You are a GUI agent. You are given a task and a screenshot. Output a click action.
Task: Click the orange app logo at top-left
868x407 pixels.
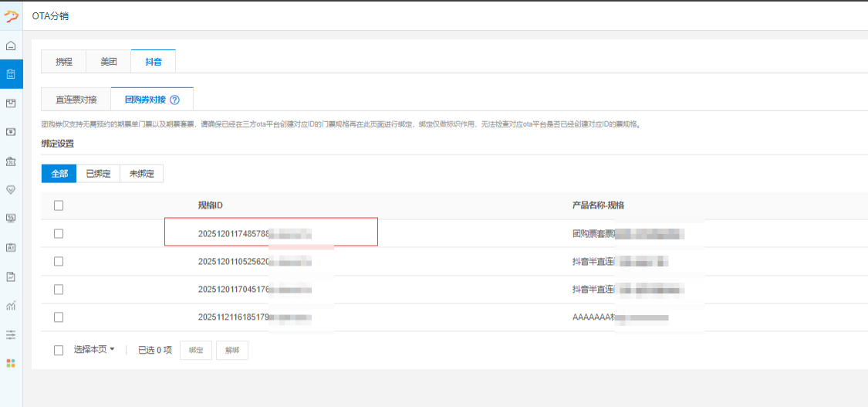(x=12, y=15)
